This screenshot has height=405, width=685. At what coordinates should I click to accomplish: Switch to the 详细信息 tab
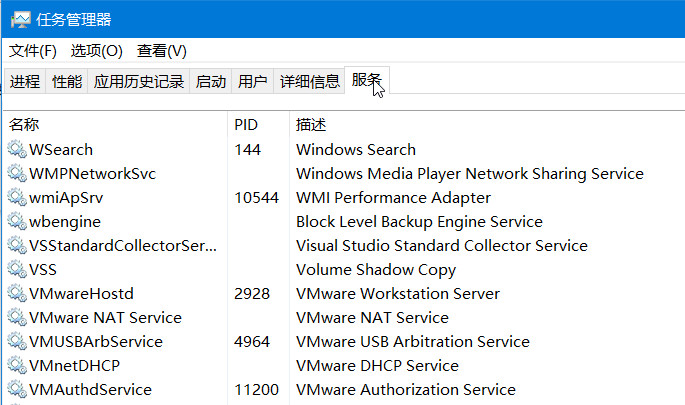point(309,81)
